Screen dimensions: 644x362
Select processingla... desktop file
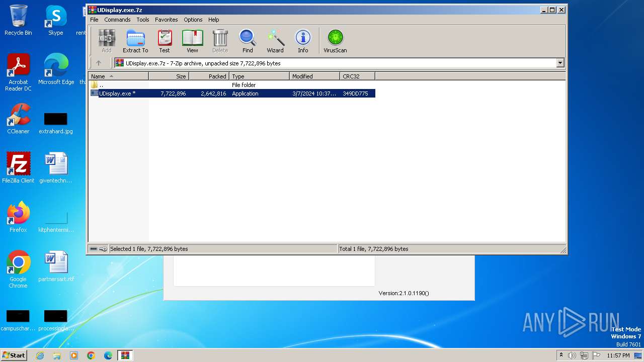(55, 320)
